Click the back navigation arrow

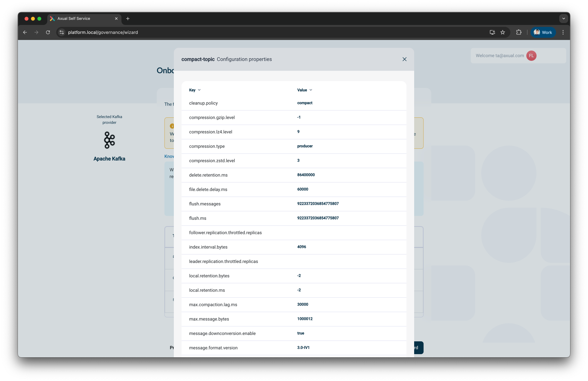(x=25, y=32)
